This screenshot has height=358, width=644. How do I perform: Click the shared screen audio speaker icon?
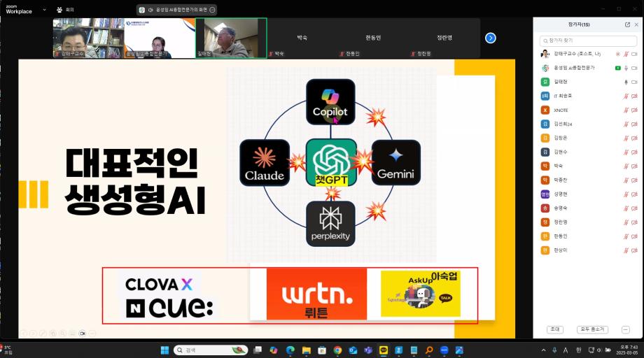(150, 10)
